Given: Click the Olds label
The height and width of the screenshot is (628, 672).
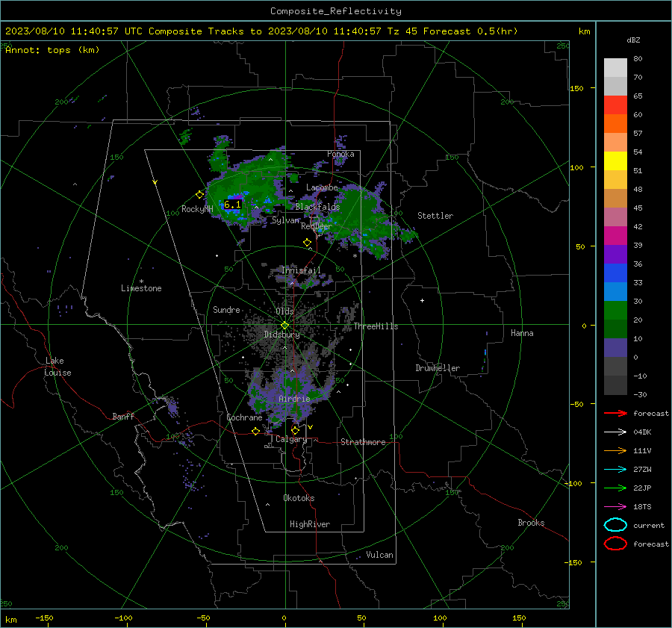Looking at the screenshot, I should (284, 311).
